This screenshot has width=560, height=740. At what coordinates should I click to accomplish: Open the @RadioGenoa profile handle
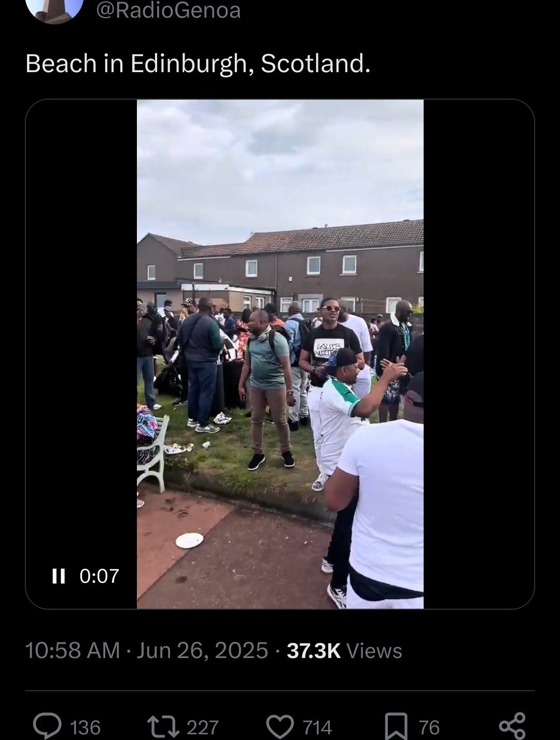point(169,10)
